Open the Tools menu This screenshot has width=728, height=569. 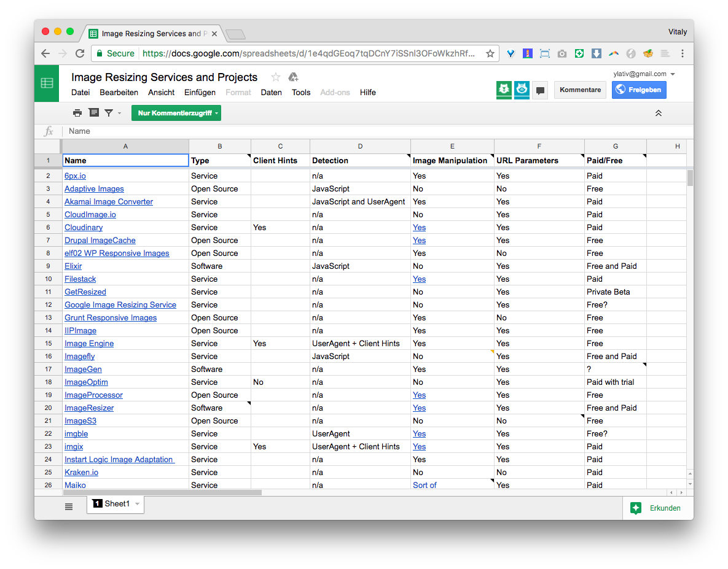(x=301, y=92)
